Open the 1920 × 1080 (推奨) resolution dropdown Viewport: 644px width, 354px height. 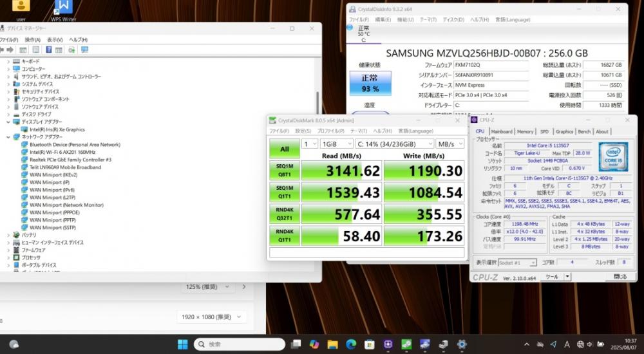tap(212, 317)
